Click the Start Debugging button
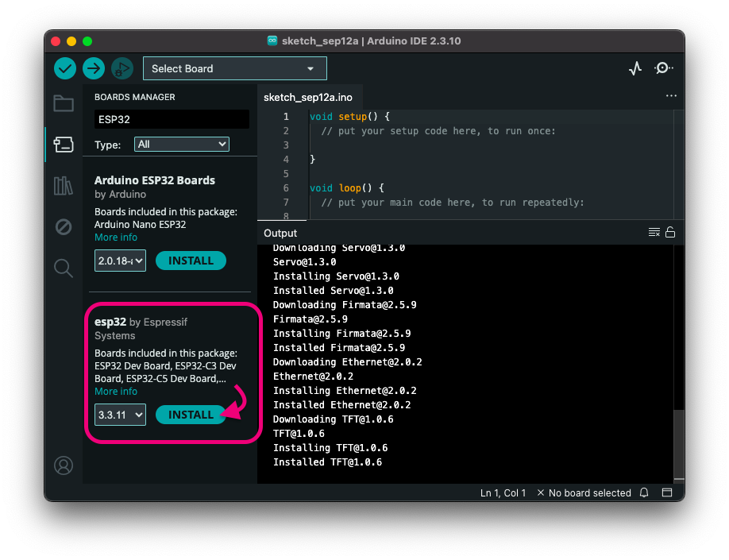The height and width of the screenshot is (560, 729). [122, 69]
